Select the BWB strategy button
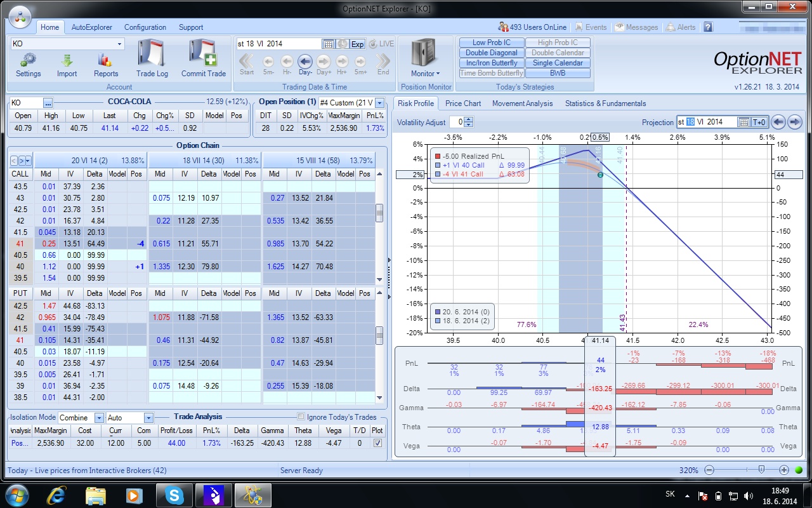This screenshot has height=508, width=812. point(558,73)
